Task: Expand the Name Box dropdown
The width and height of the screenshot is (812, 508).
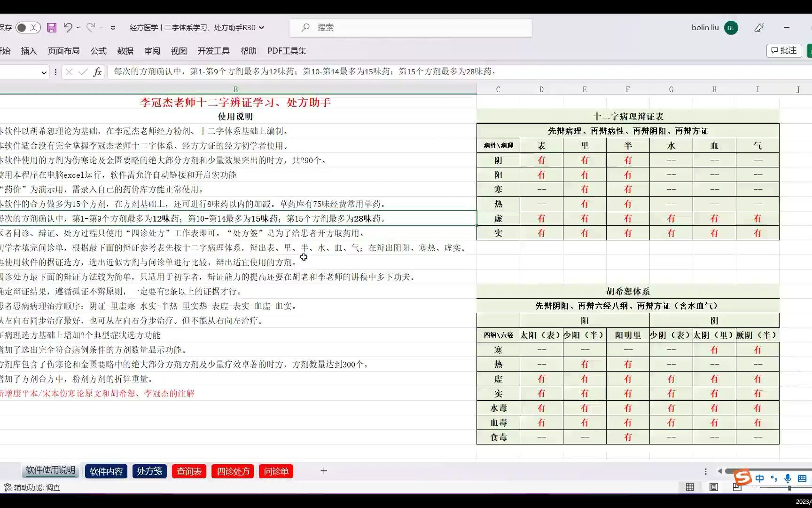Action: click(x=44, y=72)
